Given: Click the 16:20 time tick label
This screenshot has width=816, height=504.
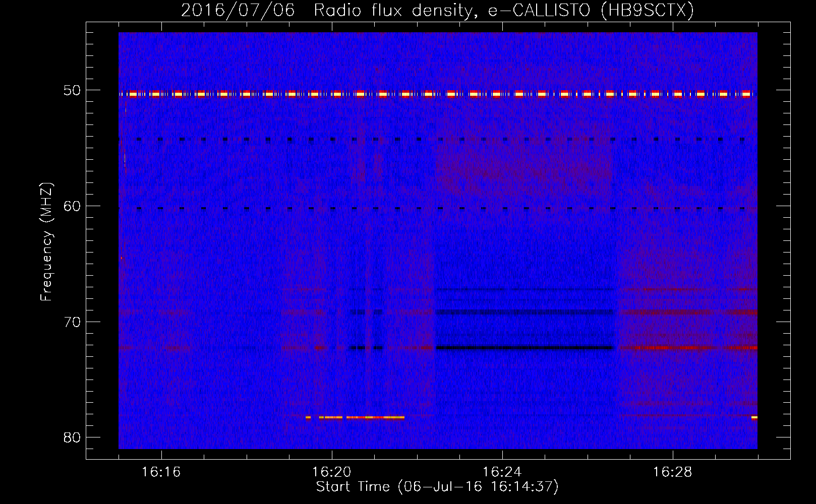Looking at the screenshot, I should [331, 472].
